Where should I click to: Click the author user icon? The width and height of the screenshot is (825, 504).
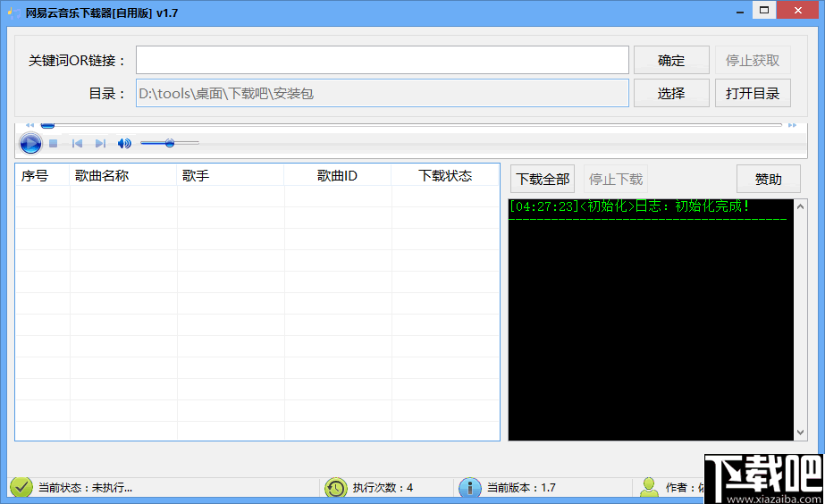point(649,487)
